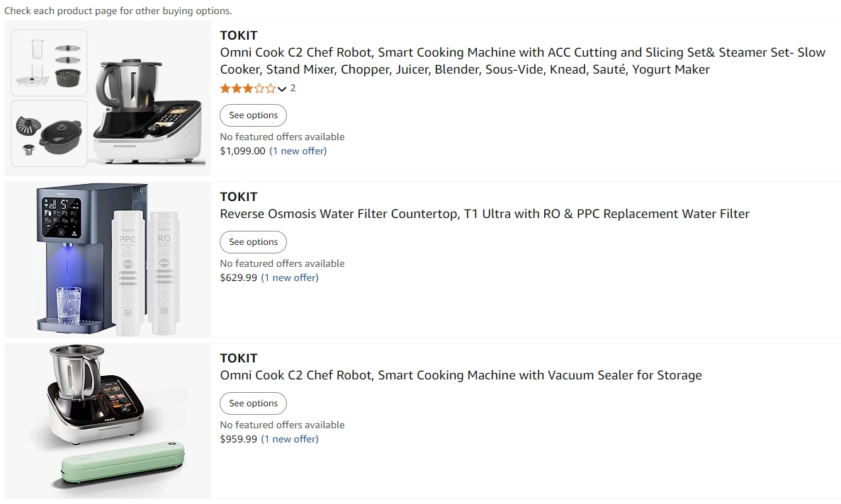Click the cooking machine with green sealer image
Screen dimensions: 841x504
108,417
